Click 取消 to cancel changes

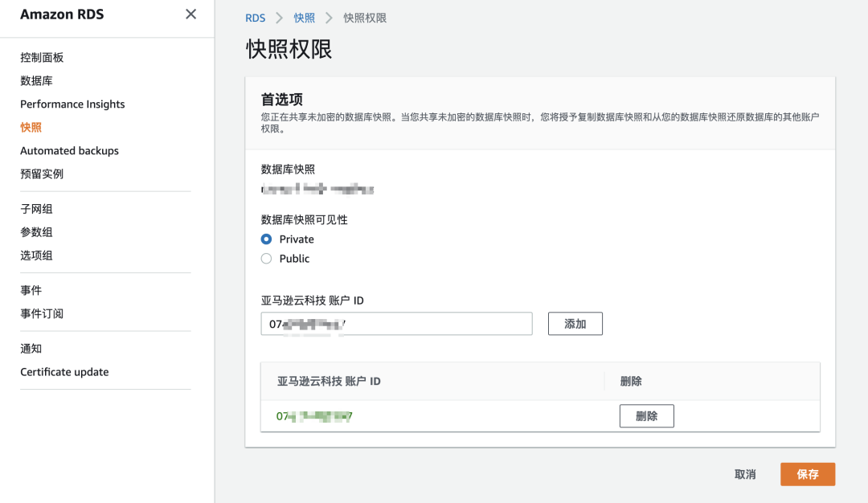point(745,474)
